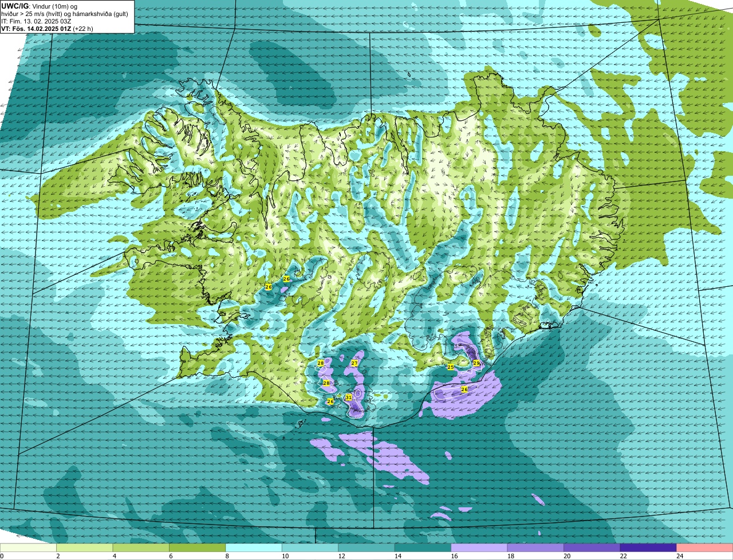
Task: Select the yellow gust label reading 25
Action: coord(450,367)
